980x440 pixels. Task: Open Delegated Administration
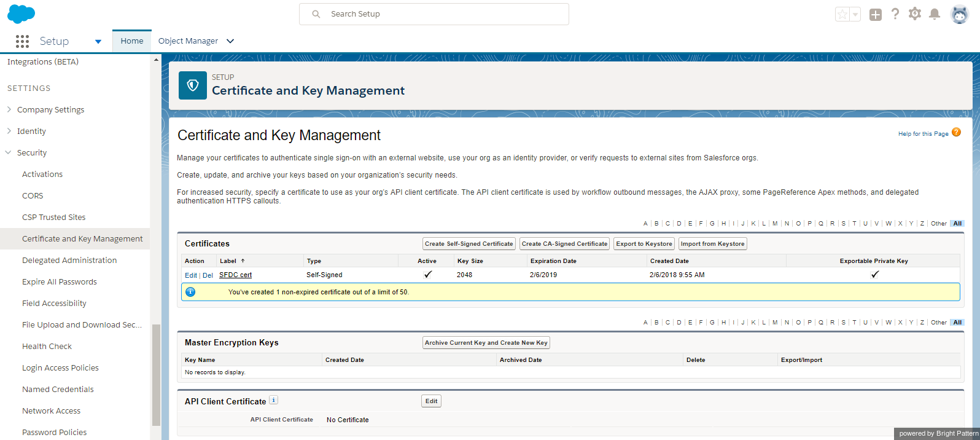[69, 261]
